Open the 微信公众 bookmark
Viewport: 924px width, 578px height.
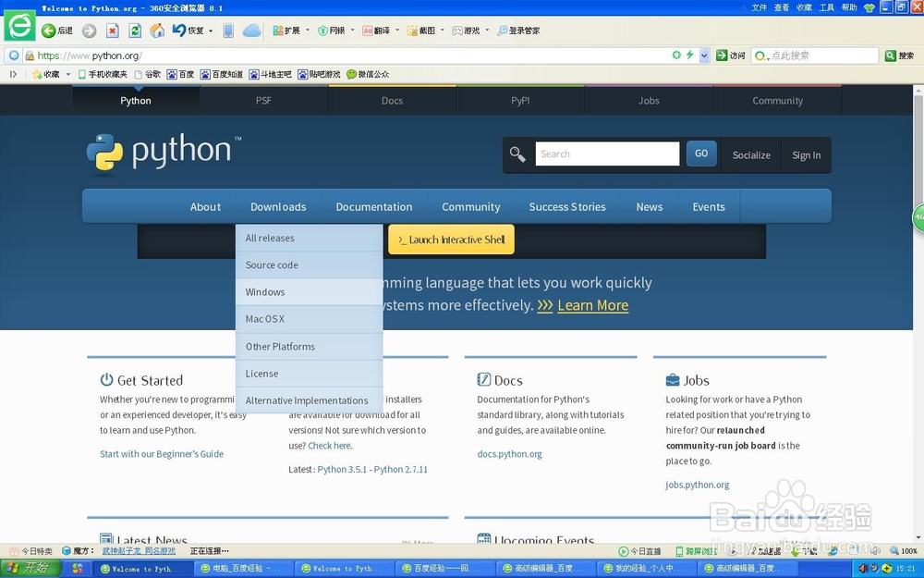[x=368, y=74]
